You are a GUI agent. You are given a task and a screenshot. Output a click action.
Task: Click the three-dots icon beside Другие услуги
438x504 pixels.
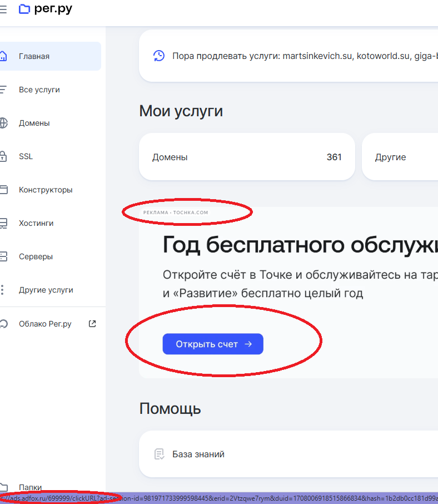pos(3,290)
